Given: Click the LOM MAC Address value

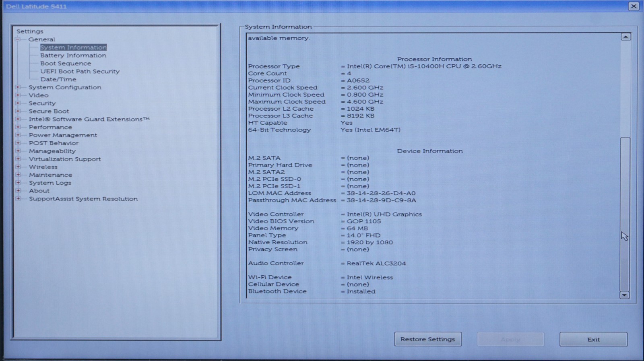Looking at the screenshot, I should coord(381,193).
